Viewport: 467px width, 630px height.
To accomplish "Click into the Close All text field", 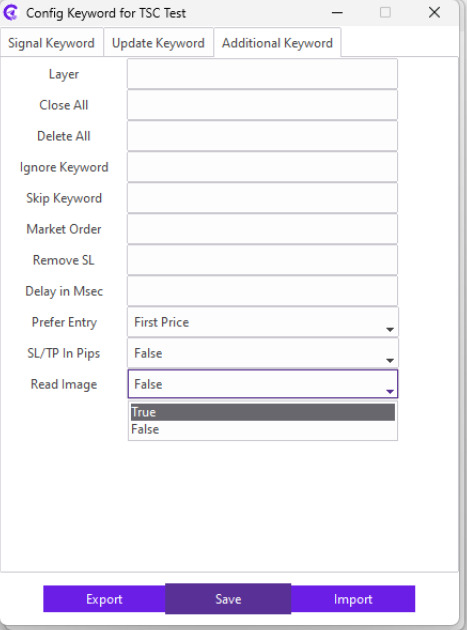I will (262, 105).
